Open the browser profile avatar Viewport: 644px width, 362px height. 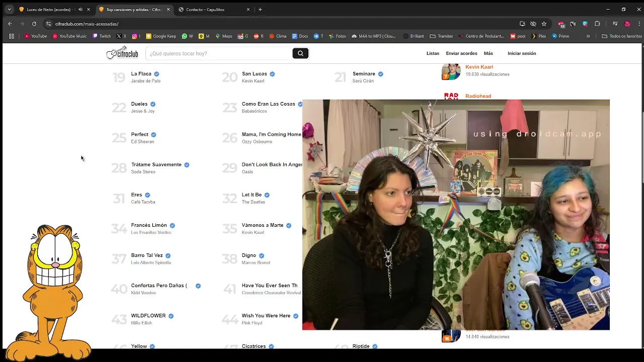[x=627, y=24]
